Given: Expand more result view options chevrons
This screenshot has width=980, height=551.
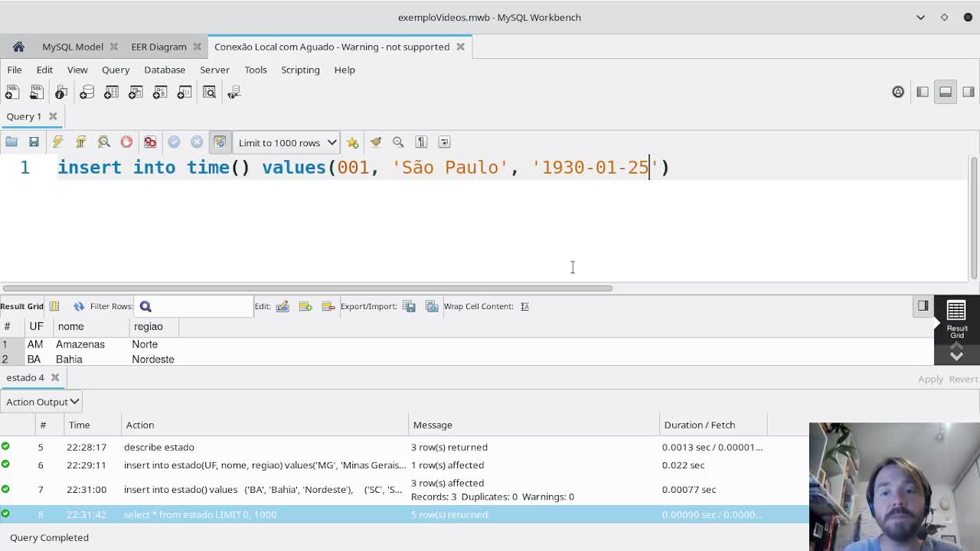Looking at the screenshot, I should click(956, 352).
